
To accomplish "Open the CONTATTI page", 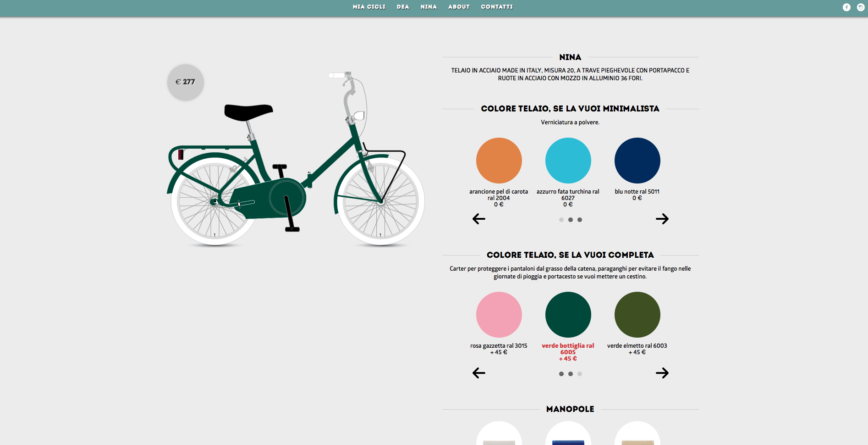I will pyautogui.click(x=497, y=7).
